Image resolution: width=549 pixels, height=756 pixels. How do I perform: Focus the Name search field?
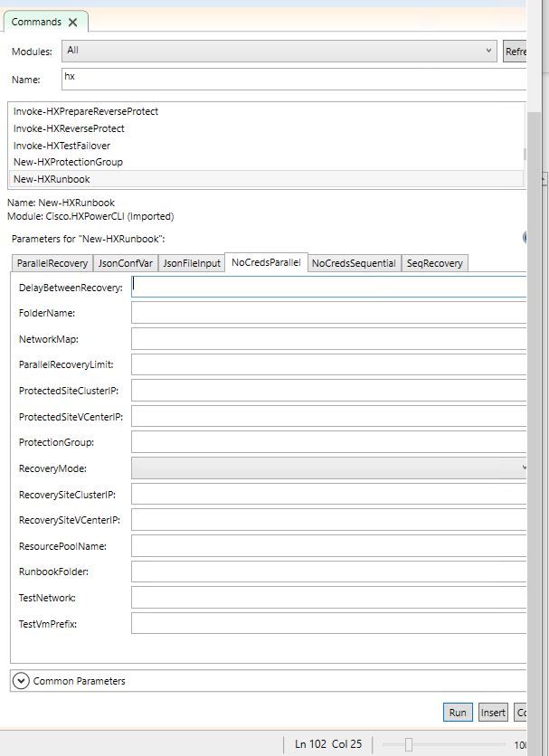point(294,79)
